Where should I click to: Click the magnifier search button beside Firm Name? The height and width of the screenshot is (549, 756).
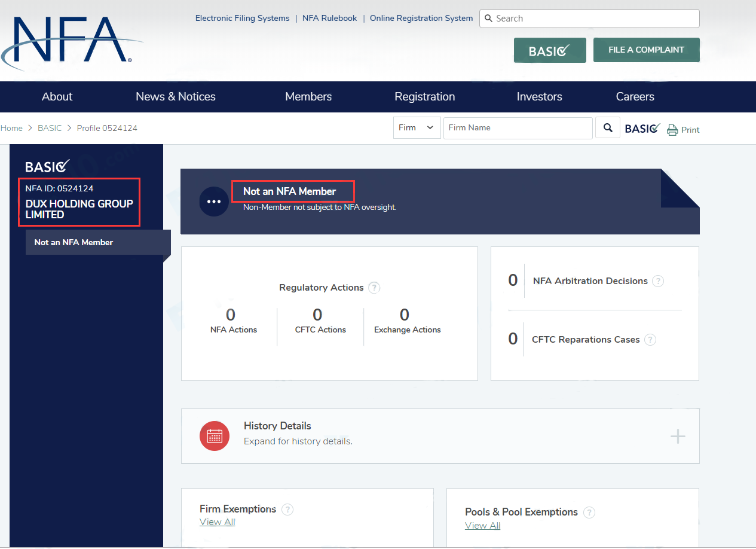coord(608,127)
